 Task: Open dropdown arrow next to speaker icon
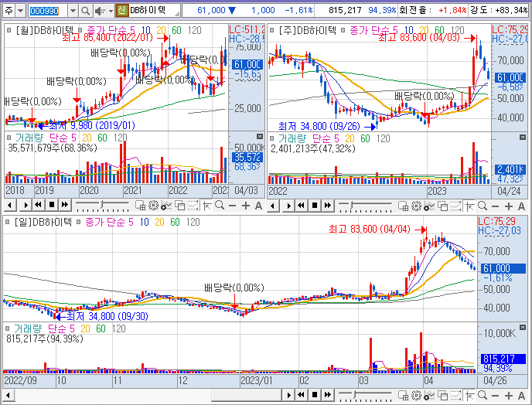pos(111,11)
